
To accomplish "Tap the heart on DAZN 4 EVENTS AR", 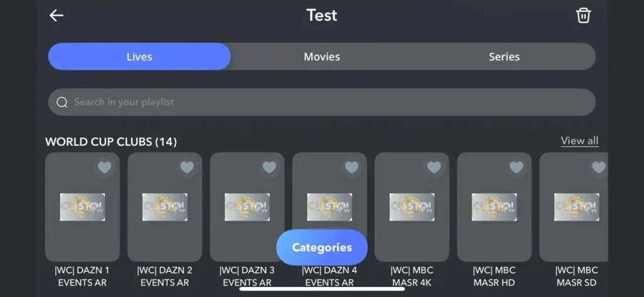I will (x=352, y=168).
